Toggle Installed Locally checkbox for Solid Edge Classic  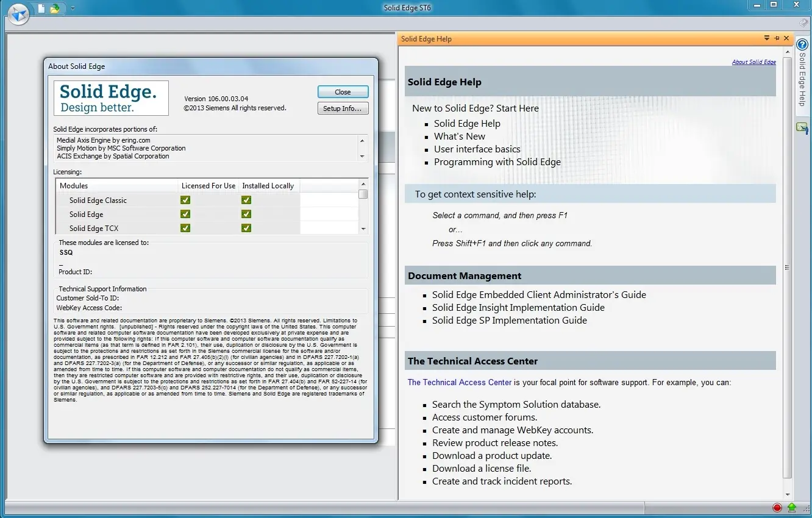[x=246, y=200]
